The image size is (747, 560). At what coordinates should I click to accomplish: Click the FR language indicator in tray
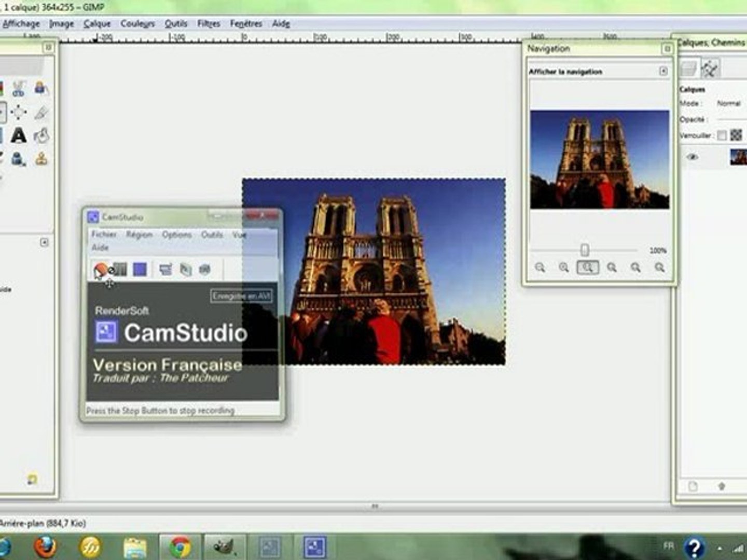668,546
